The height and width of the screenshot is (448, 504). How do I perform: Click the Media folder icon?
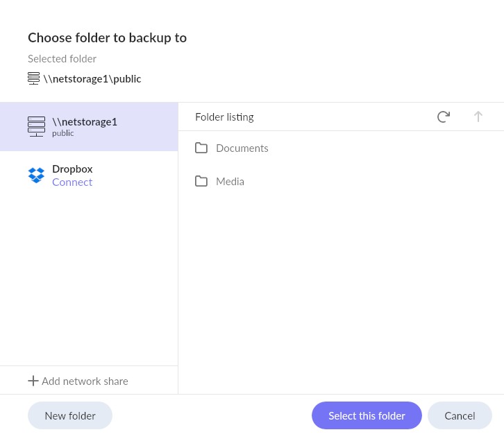201,182
